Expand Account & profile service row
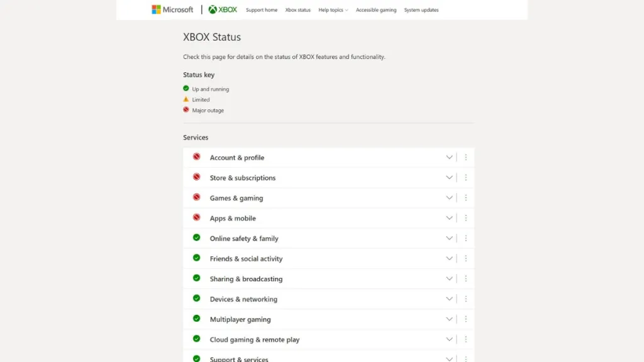Image resolution: width=644 pixels, height=362 pixels. pos(449,157)
